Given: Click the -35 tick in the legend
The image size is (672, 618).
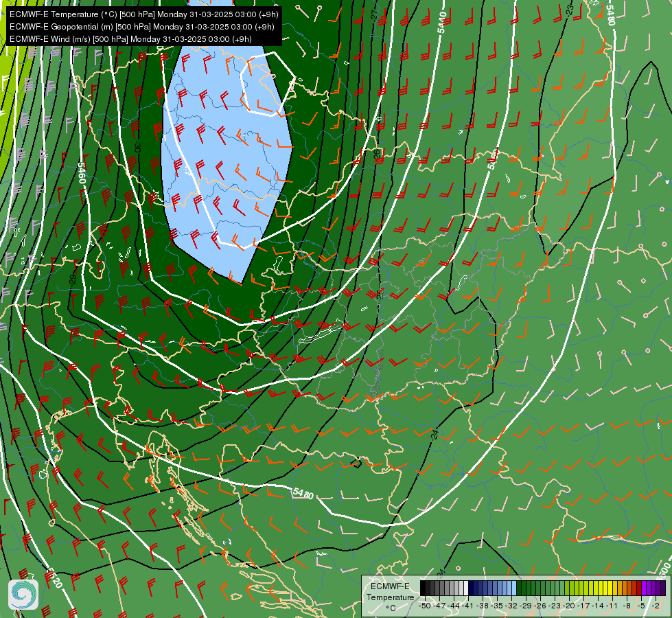Looking at the screenshot, I should pos(497,606).
